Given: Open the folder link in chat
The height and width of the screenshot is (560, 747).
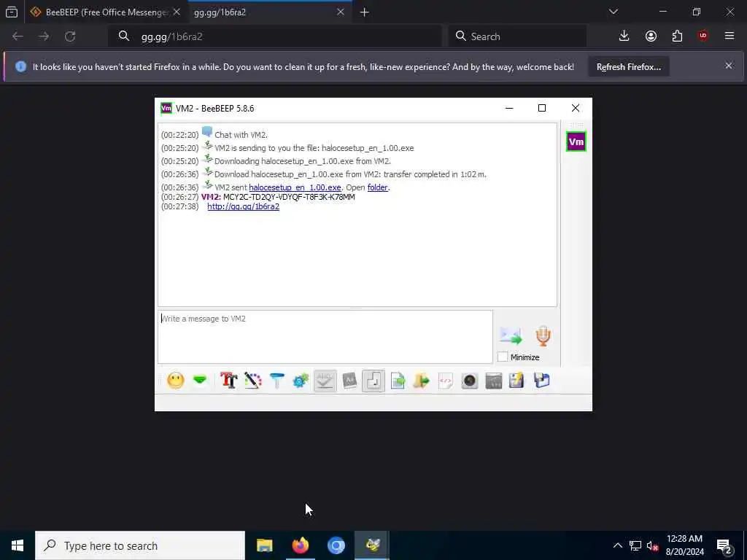Looking at the screenshot, I should click(377, 187).
